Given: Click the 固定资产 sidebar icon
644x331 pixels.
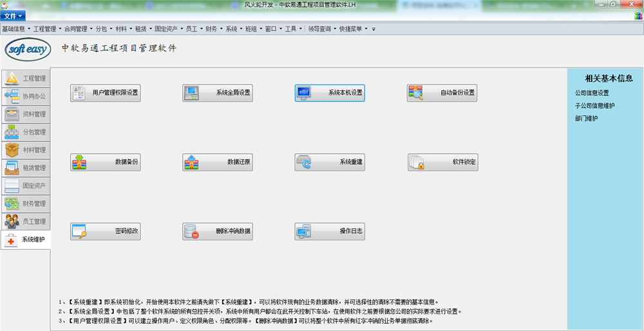Looking at the screenshot, I should (12, 185).
